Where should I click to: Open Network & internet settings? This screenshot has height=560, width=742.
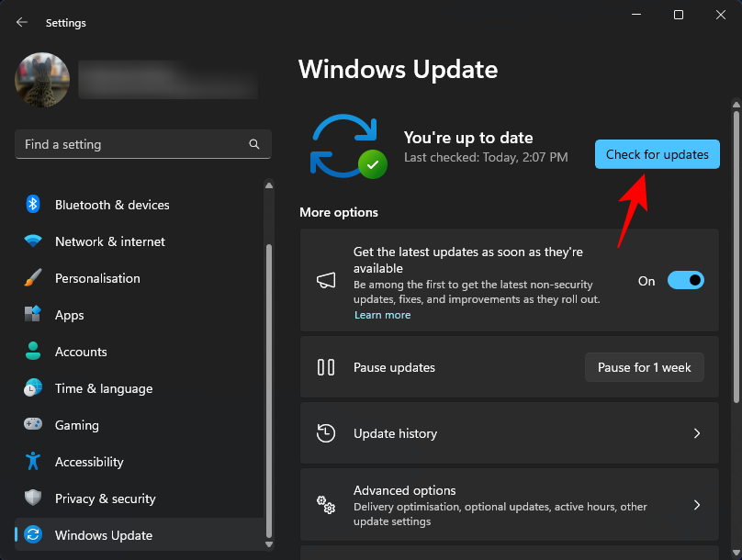point(110,241)
